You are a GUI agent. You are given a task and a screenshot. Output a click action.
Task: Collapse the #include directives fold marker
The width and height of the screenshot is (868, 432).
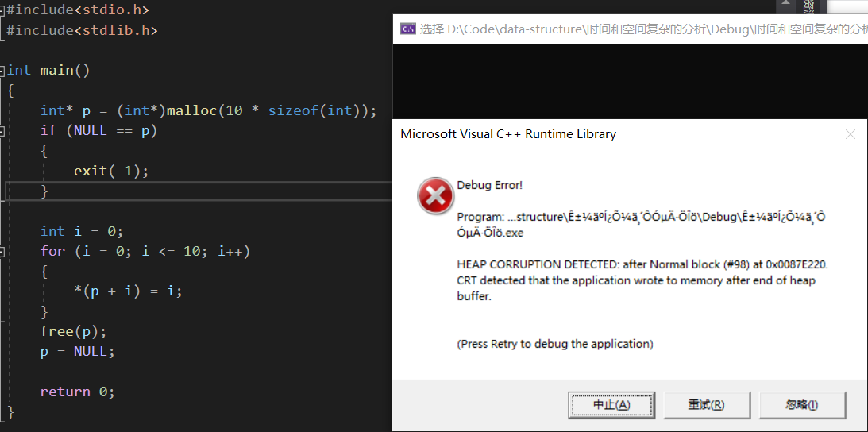[2, 10]
